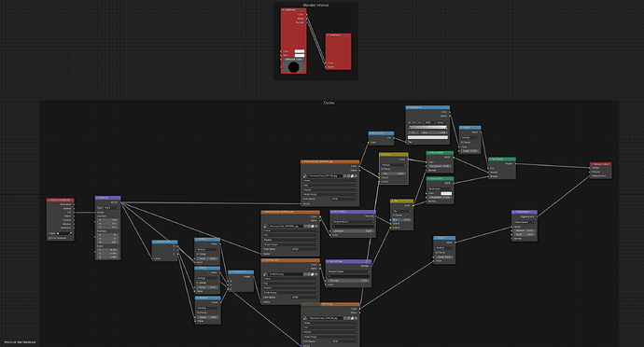Unlink image with X on diffuse texture node
644x347 pixels.
point(357,175)
